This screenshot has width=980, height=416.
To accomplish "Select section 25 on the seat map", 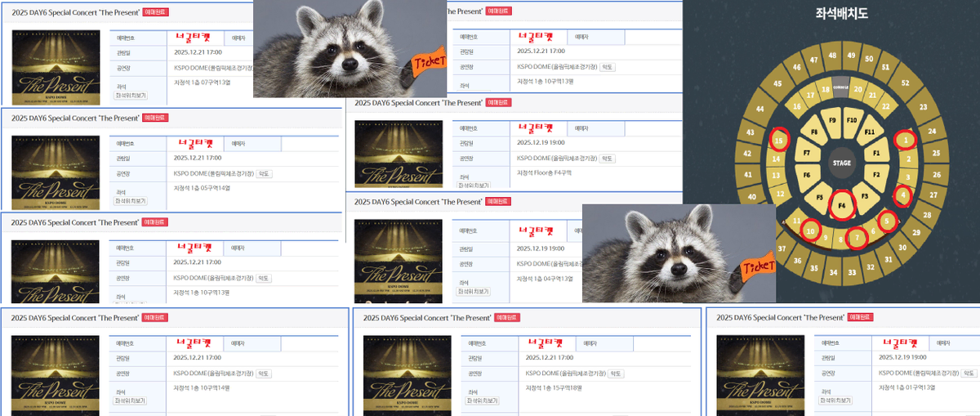I will tap(936, 153).
